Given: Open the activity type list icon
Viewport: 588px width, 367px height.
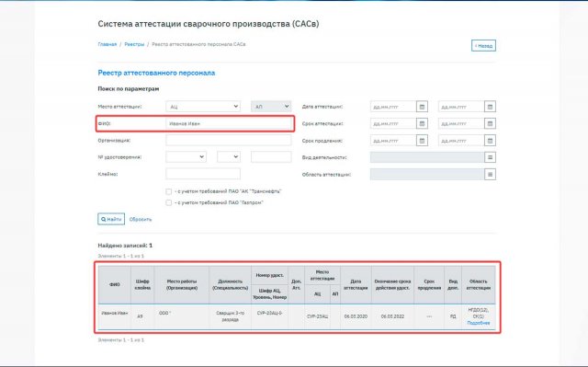Looking at the screenshot, I should [x=490, y=157].
